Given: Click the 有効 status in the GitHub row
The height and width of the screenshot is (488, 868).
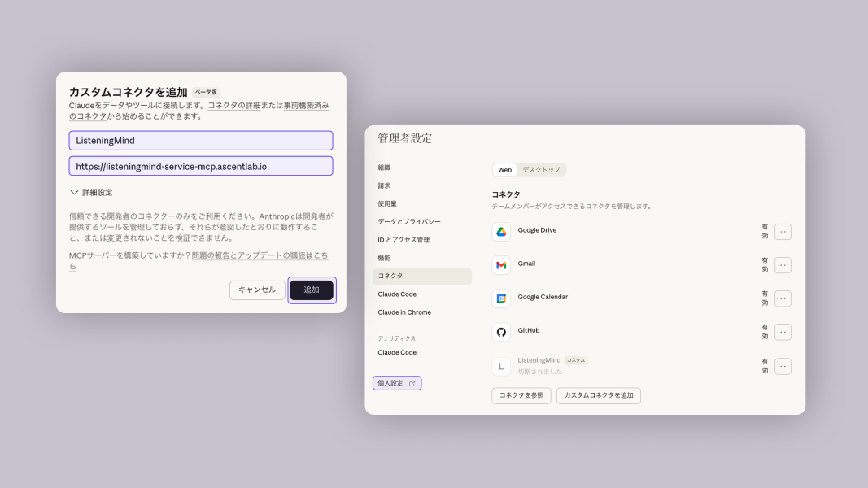Looking at the screenshot, I should (765, 331).
